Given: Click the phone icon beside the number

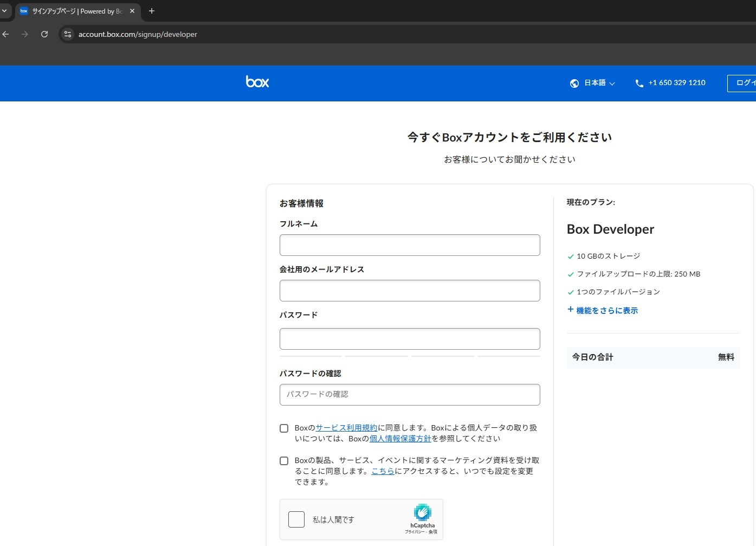Looking at the screenshot, I should tap(639, 83).
